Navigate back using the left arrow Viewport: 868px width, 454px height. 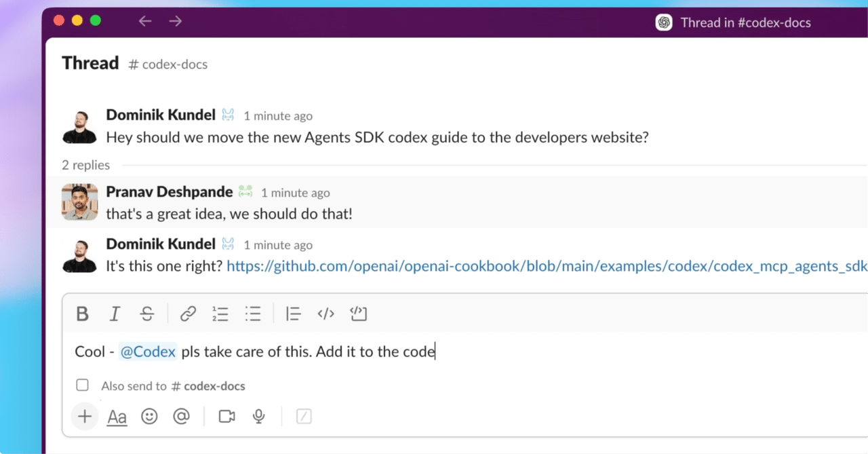(x=145, y=21)
